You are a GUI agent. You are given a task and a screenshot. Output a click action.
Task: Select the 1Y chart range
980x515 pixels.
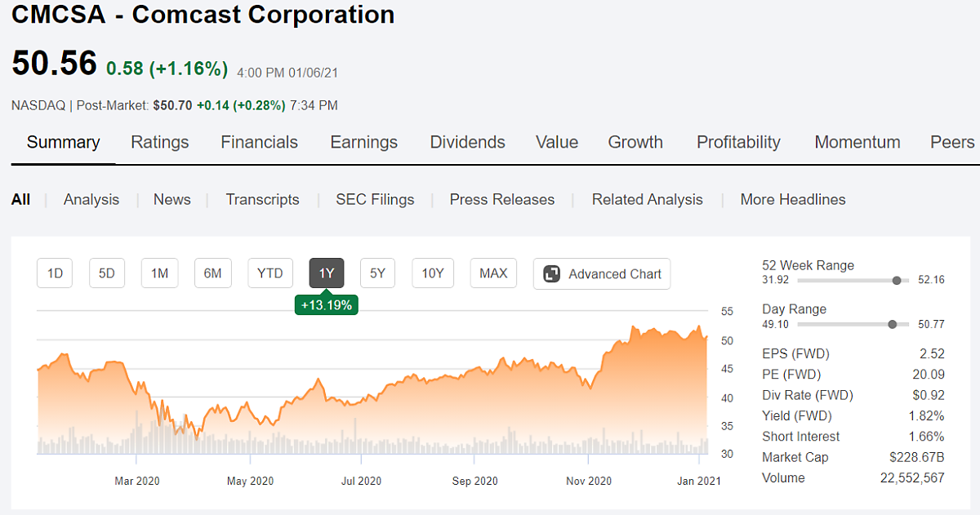[x=327, y=273]
